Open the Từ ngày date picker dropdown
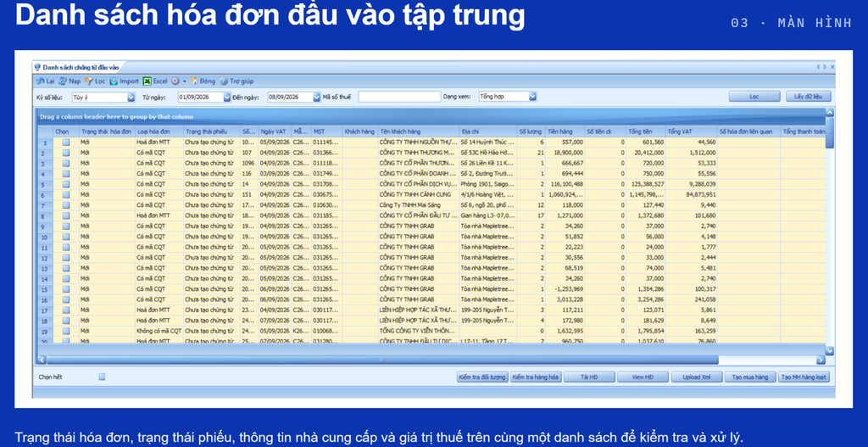Image resolution: width=868 pixels, height=447 pixels. click(x=227, y=97)
